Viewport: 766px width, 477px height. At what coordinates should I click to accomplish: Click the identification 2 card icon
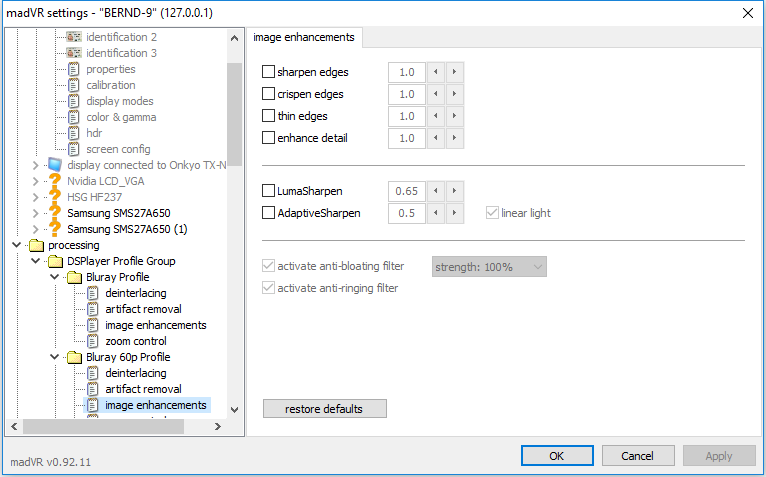click(x=74, y=37)
